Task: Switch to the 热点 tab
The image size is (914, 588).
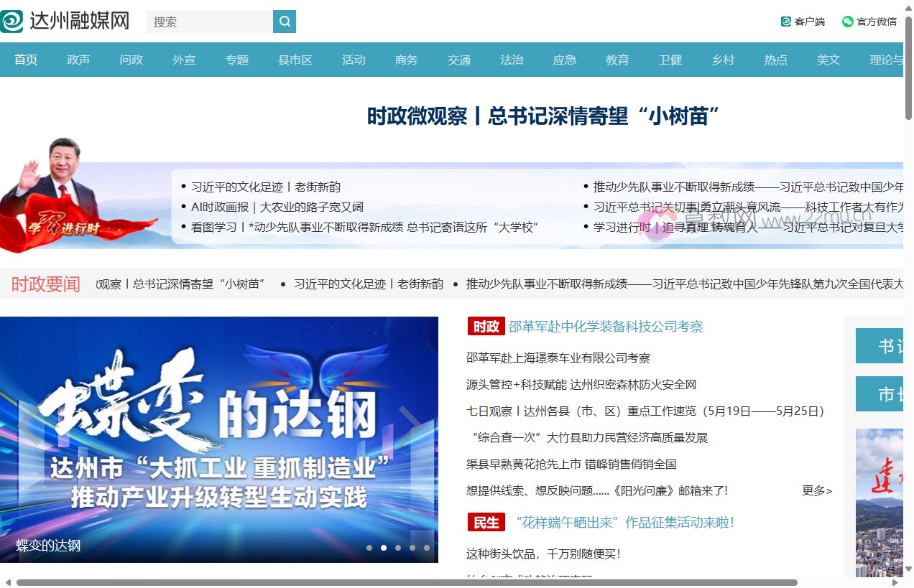Action: point(776,60)
